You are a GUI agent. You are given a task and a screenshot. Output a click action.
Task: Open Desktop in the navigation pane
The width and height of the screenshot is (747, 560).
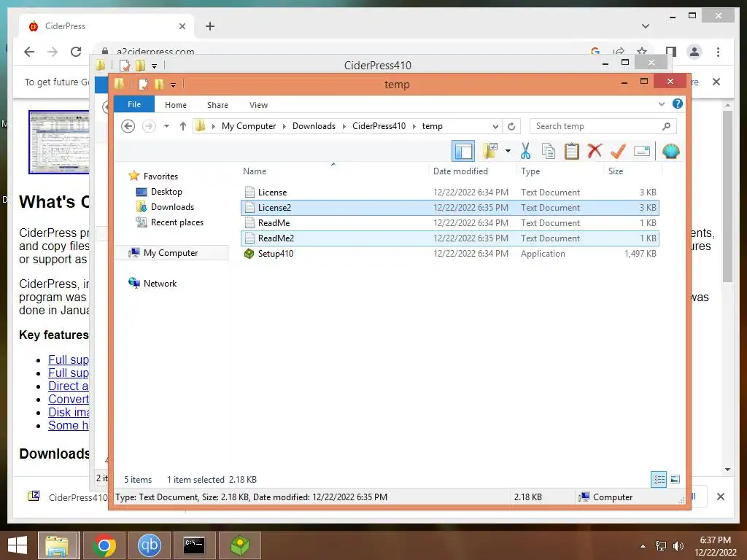(x=166, y=192)
